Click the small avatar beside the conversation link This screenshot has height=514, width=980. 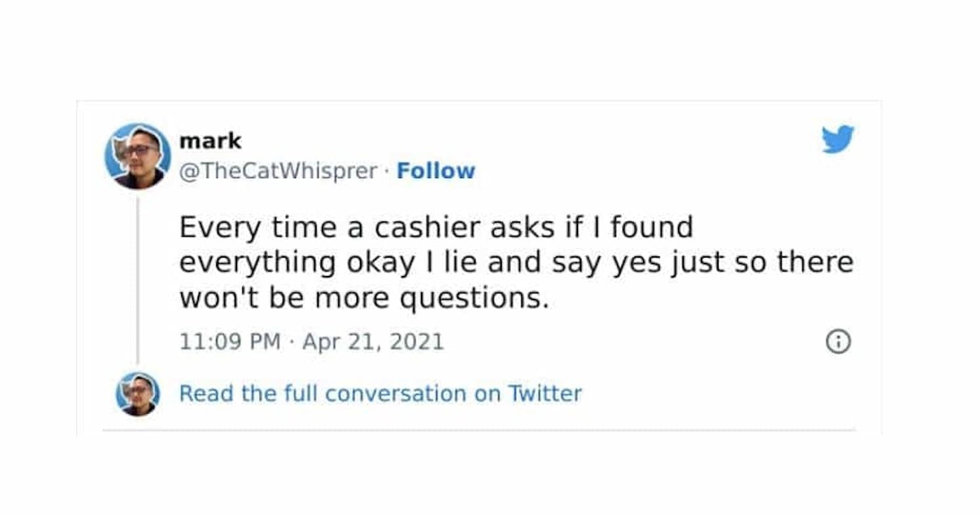[138, 394]
